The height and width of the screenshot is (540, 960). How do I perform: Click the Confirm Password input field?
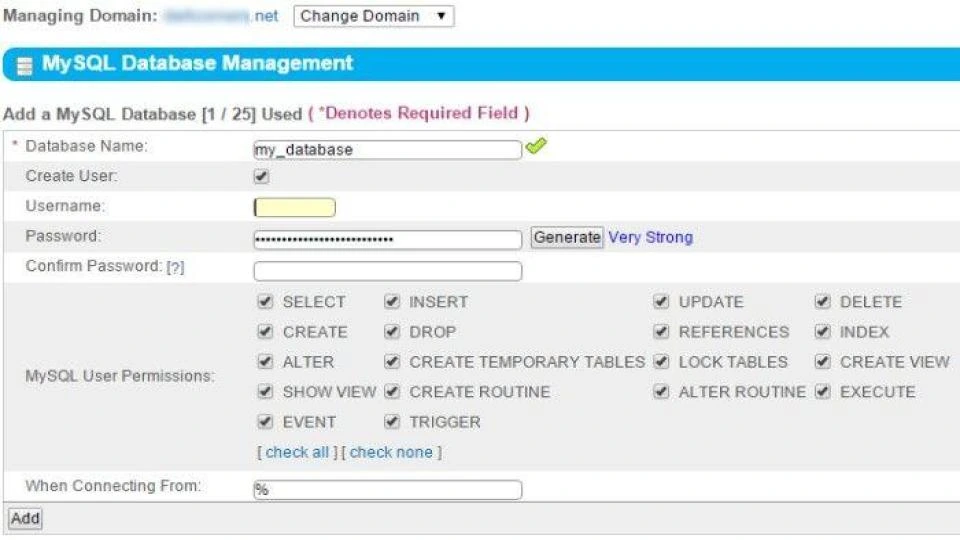(x=387, y=271)
